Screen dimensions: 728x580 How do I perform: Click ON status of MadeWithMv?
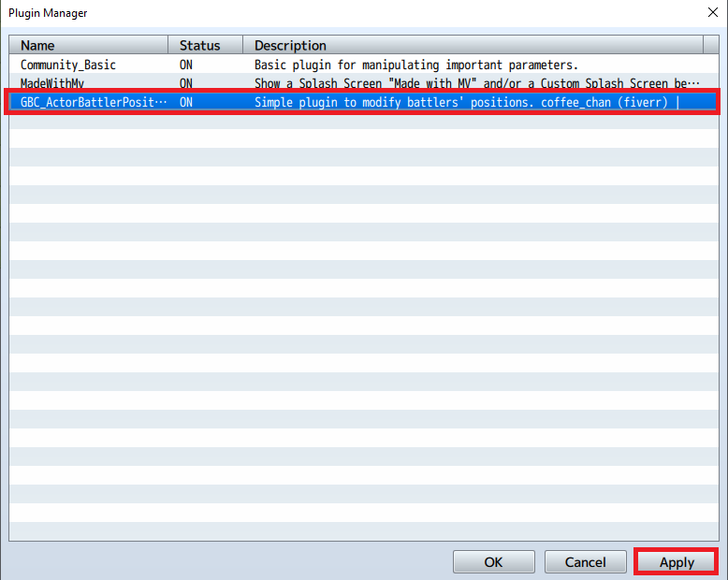186,83
